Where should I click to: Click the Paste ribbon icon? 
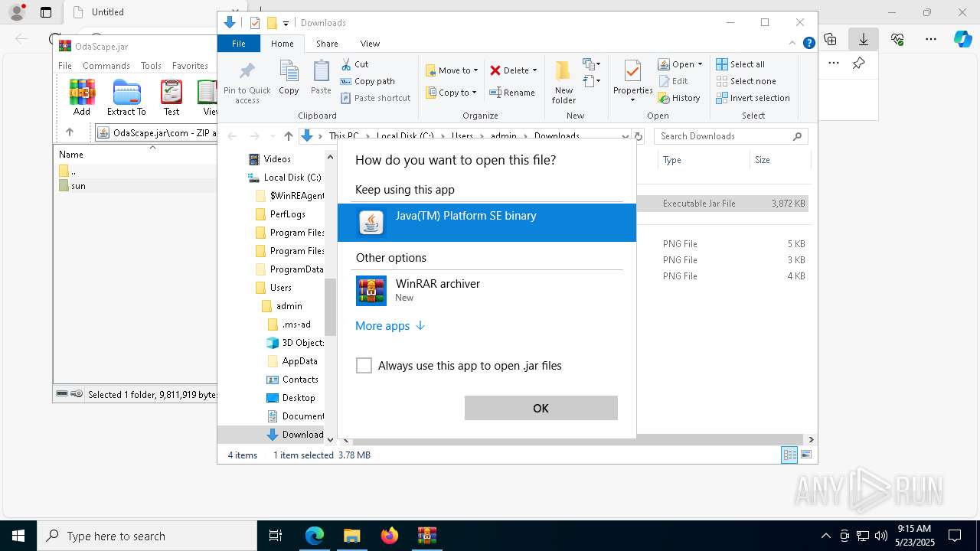[x=321, y=78]
